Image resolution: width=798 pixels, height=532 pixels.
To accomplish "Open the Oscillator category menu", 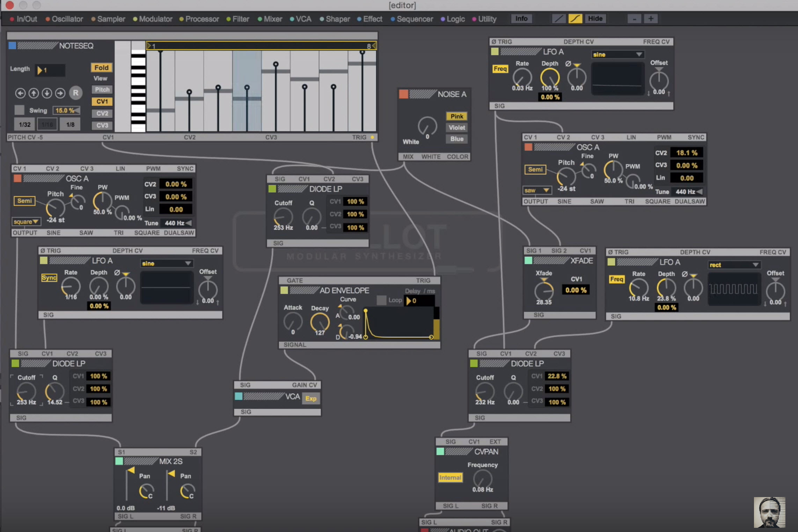I will click(67, 19).
